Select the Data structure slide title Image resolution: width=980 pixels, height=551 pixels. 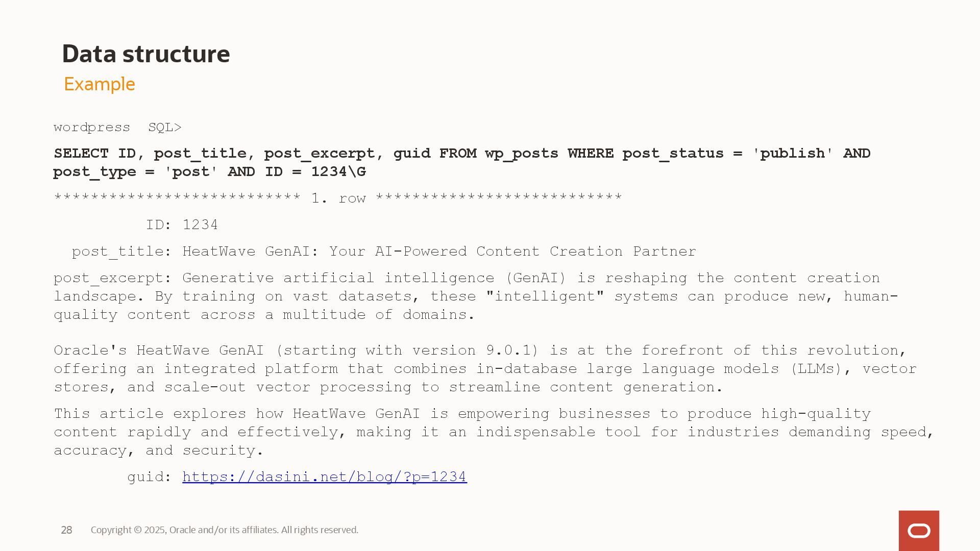point(146,54)
